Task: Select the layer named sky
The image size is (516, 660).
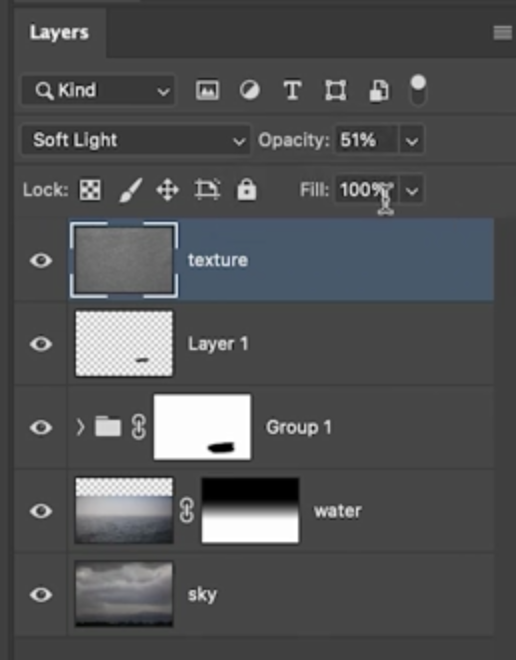Action: pos(202,595)
